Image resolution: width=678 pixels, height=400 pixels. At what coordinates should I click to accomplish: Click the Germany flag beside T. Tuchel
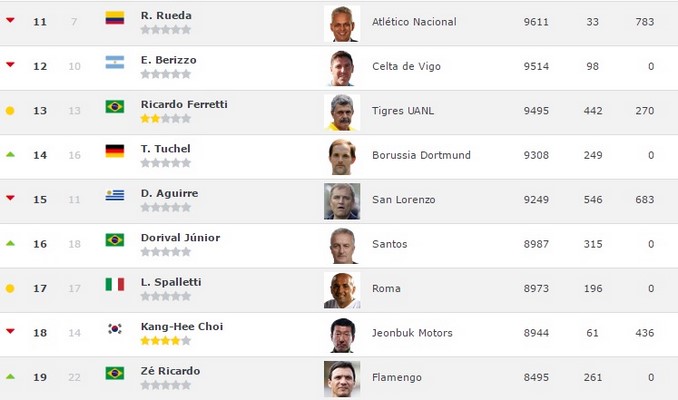114,151
